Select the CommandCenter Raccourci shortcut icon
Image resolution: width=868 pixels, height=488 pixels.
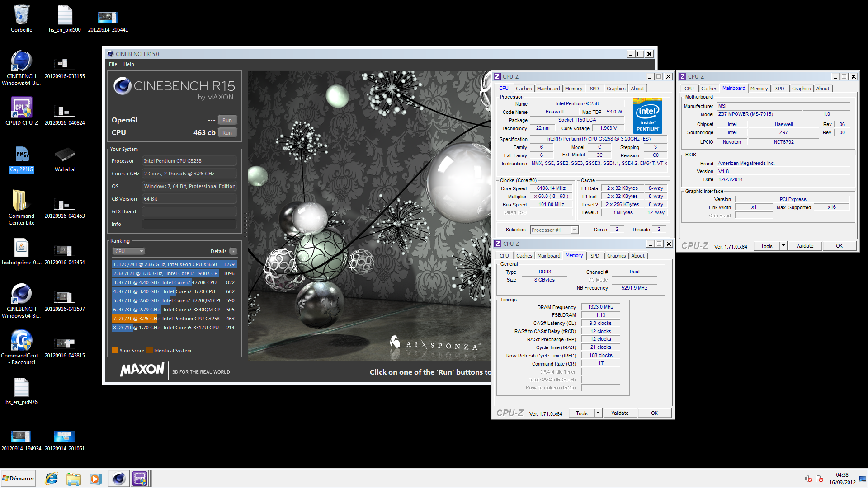[x=21, y=340]
